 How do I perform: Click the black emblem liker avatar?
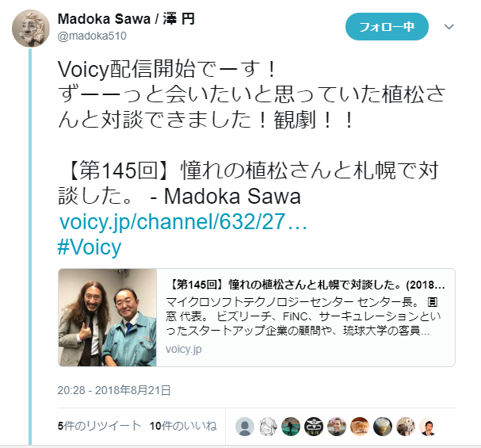[x=314, y=427]
